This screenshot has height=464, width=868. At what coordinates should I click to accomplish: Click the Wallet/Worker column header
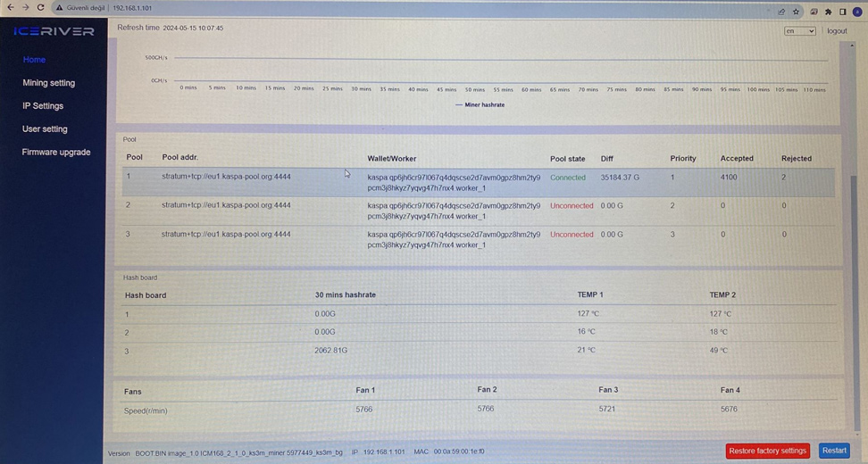391,159
